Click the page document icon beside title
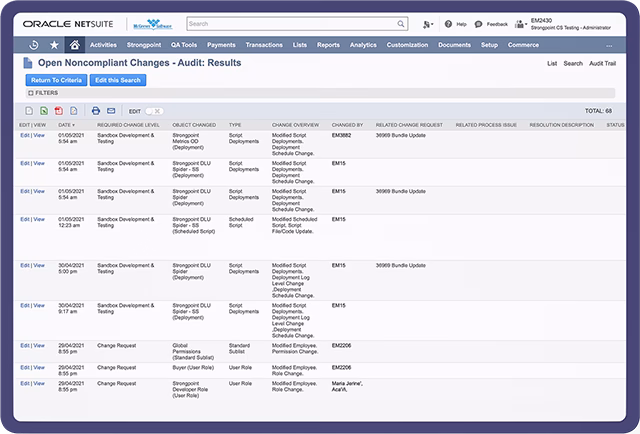Screen dimensions: 640x434 tap(28, 63)
